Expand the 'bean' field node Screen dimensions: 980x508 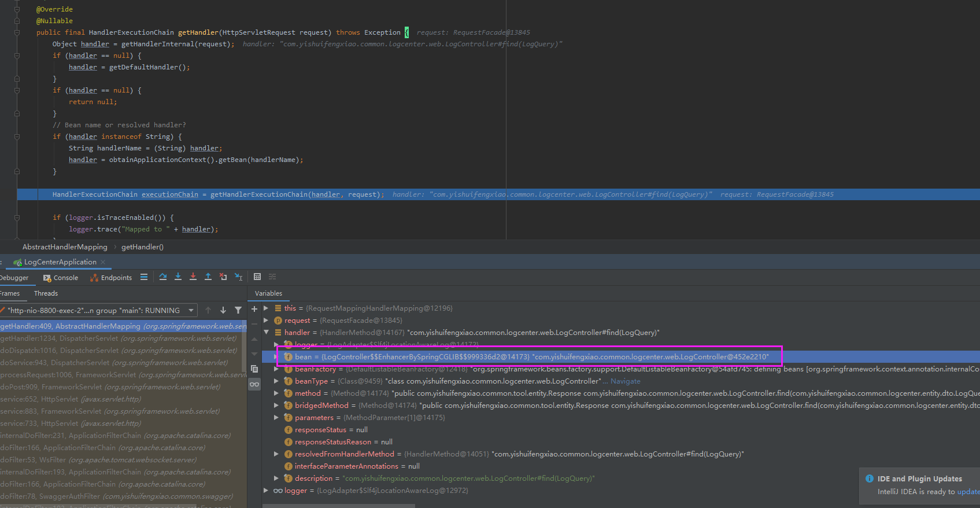[276, 357]
